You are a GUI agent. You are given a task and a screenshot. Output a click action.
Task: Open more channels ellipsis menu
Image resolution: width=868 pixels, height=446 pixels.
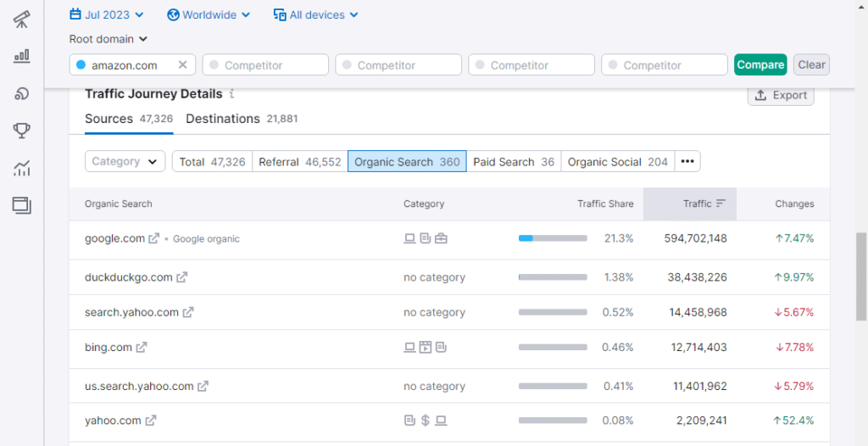click(x=687, y=161)
